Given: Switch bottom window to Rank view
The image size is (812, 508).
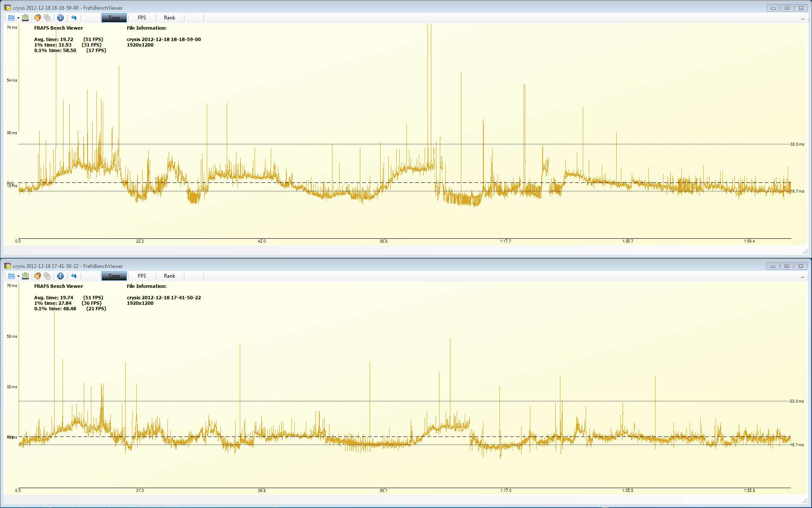Looking at the screenshot, I should tap(169, 276).
